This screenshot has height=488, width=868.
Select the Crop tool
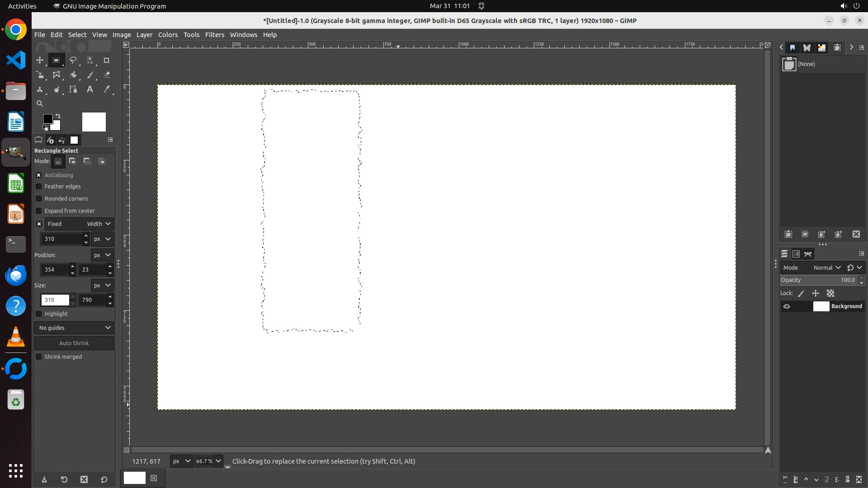(x=107, y=60)
